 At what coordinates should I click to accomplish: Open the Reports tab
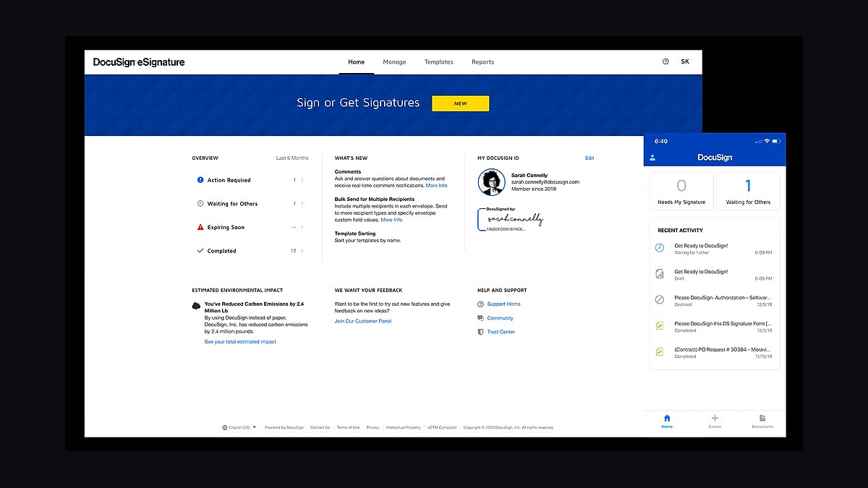(483, 62)
